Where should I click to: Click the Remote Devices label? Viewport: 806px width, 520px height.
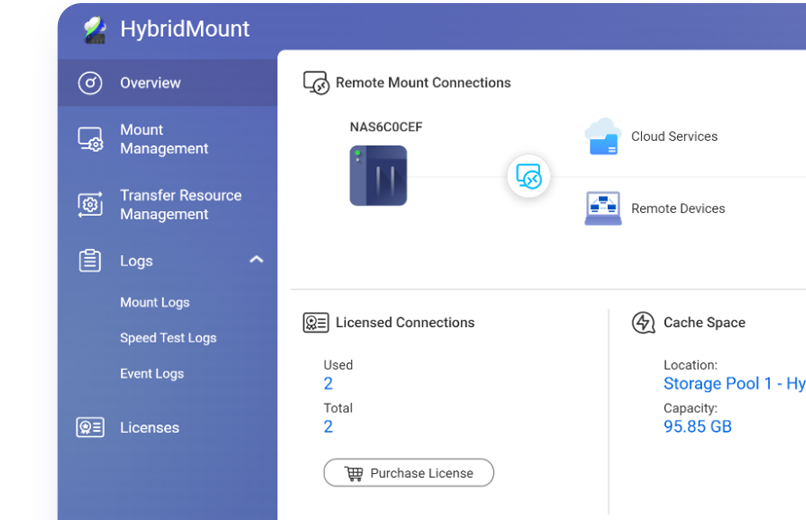(678, 208)
